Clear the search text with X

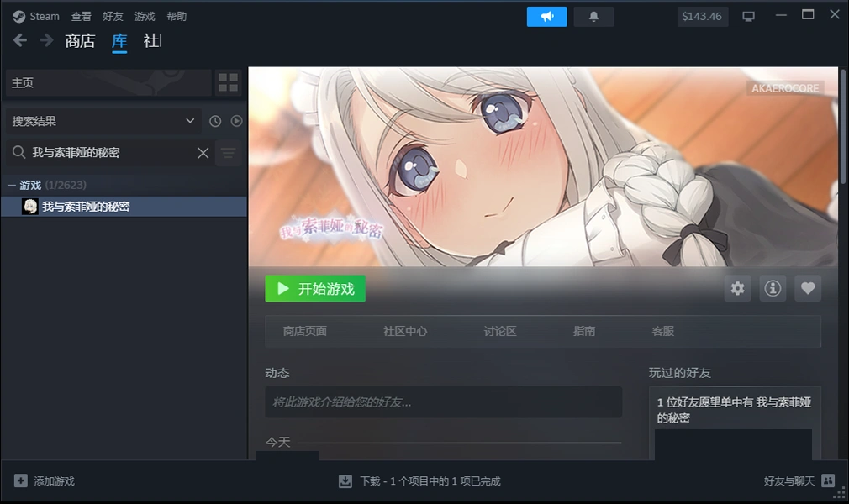coord(203,153)
